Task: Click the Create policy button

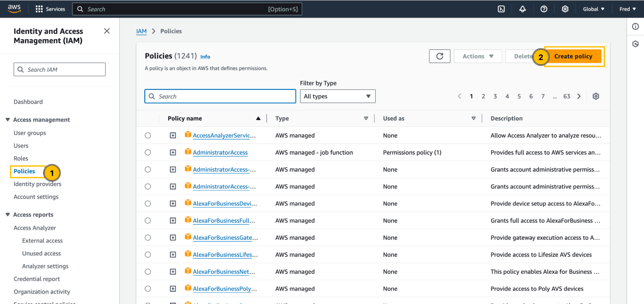Action: (573, 56)
